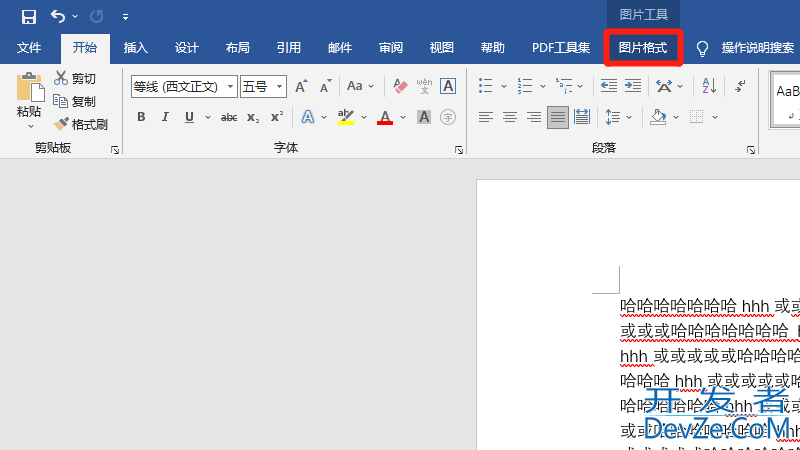Click the 格式刷 format painter button

tap(81, 124)
